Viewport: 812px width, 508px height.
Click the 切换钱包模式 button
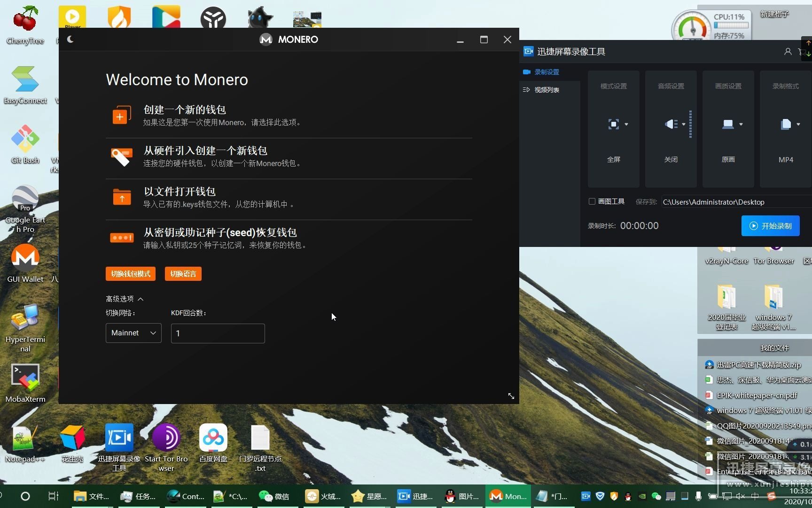tap(131, 274)
